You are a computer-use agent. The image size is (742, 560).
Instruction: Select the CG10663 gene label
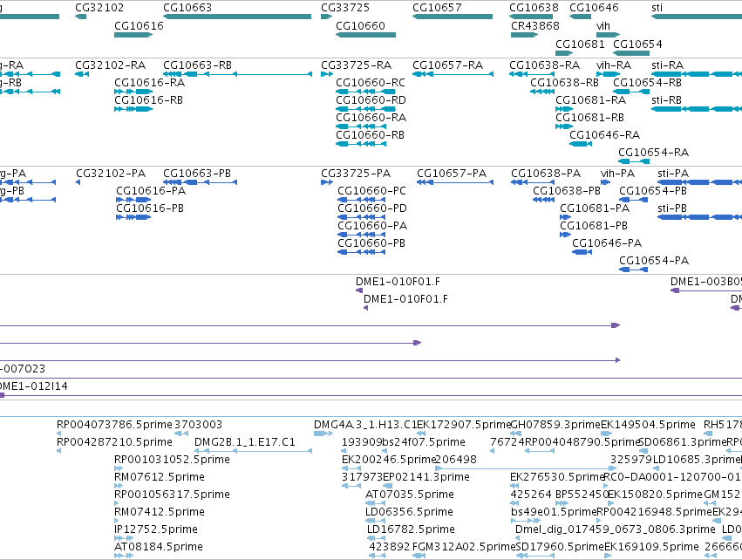[x=187, y=8]
